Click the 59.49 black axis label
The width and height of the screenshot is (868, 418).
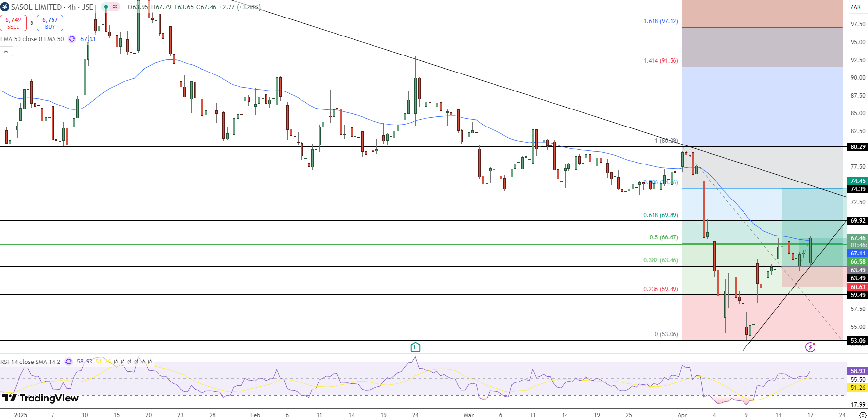pyautogui.click(x=857, y=295)
